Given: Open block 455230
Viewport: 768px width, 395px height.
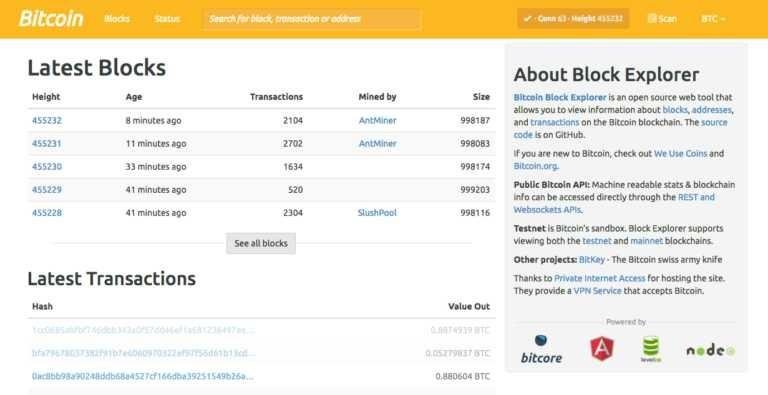Looking at the screenshot, I should 47,167.
